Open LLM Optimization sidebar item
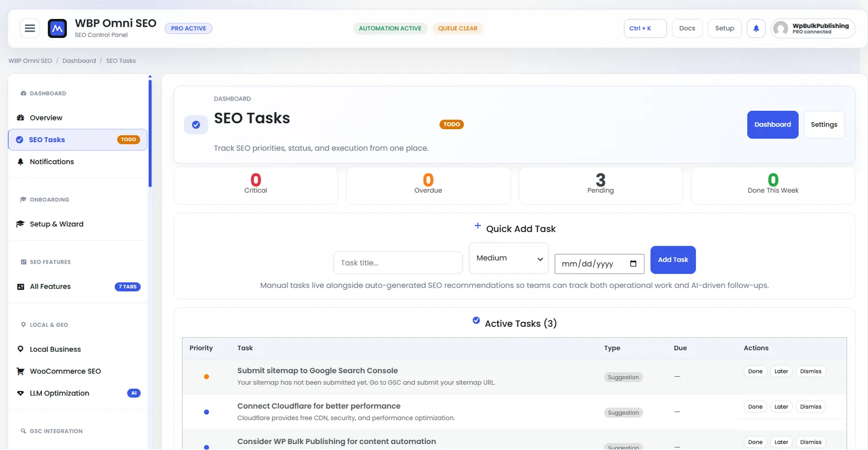 click(x=78, y=393)
